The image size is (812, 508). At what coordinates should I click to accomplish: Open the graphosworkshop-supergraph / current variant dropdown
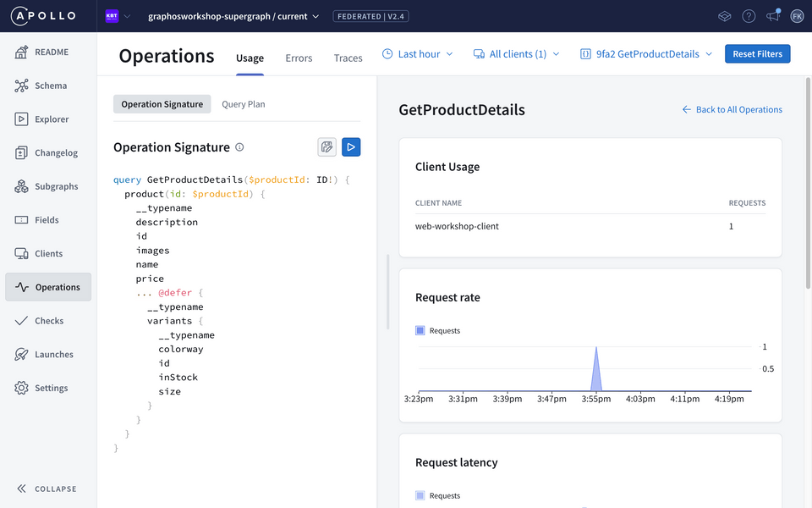(x=233, y=17)
